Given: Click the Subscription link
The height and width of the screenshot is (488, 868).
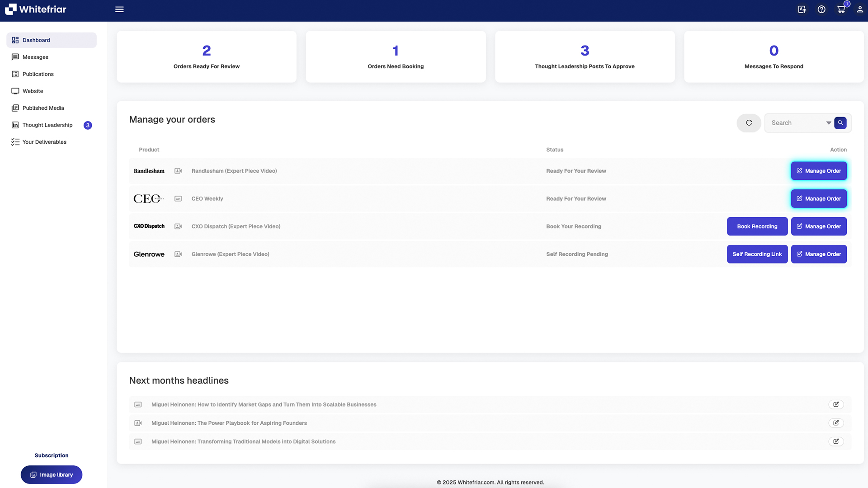Looking at the screenshot, I should (52, 455).
